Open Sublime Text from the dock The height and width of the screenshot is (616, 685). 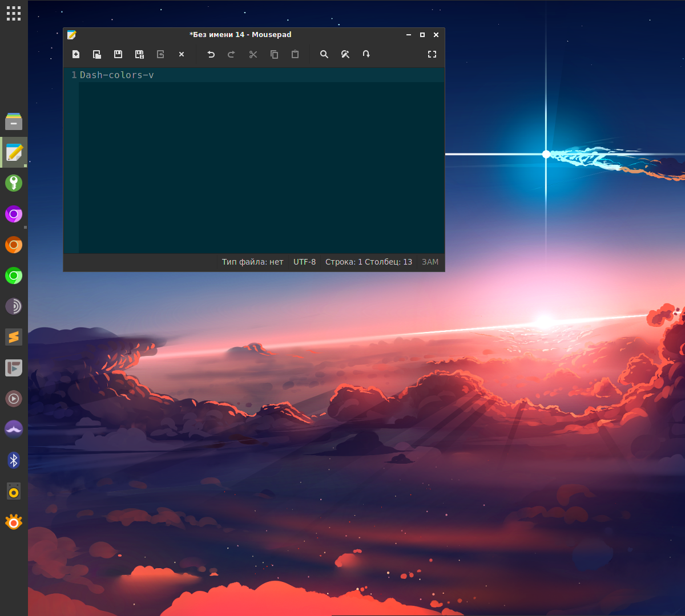click(x=14, y=337)
